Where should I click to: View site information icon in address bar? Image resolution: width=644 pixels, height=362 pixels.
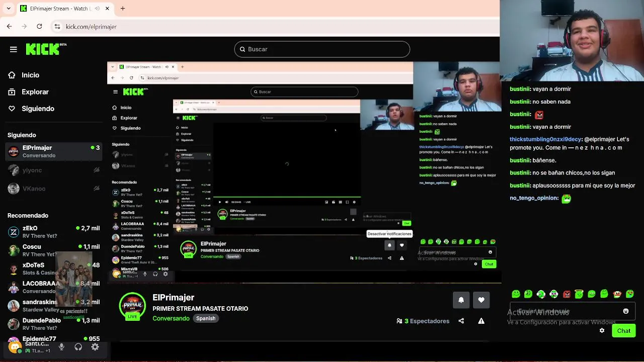point(57,26)
